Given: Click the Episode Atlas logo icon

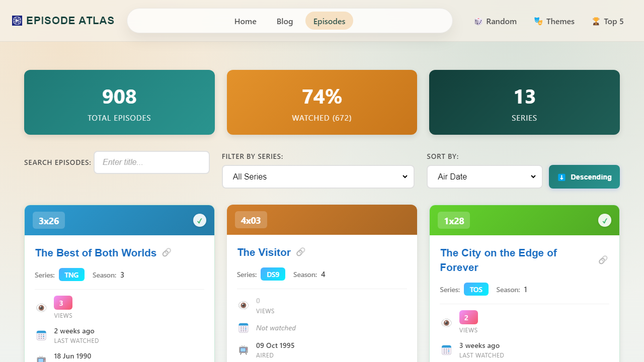Looking at the screenshot, I should (x=17, y=21).
